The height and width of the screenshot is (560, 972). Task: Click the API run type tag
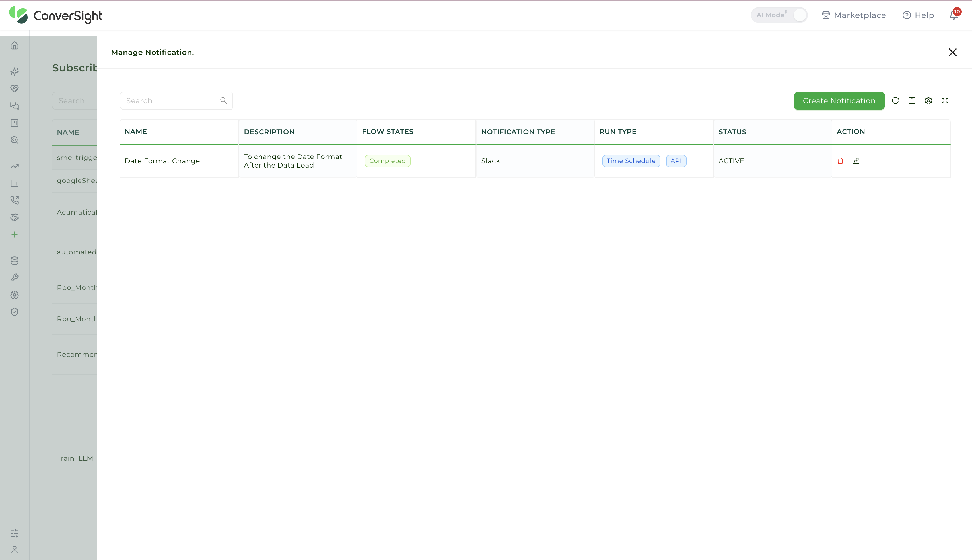point(676,161)
